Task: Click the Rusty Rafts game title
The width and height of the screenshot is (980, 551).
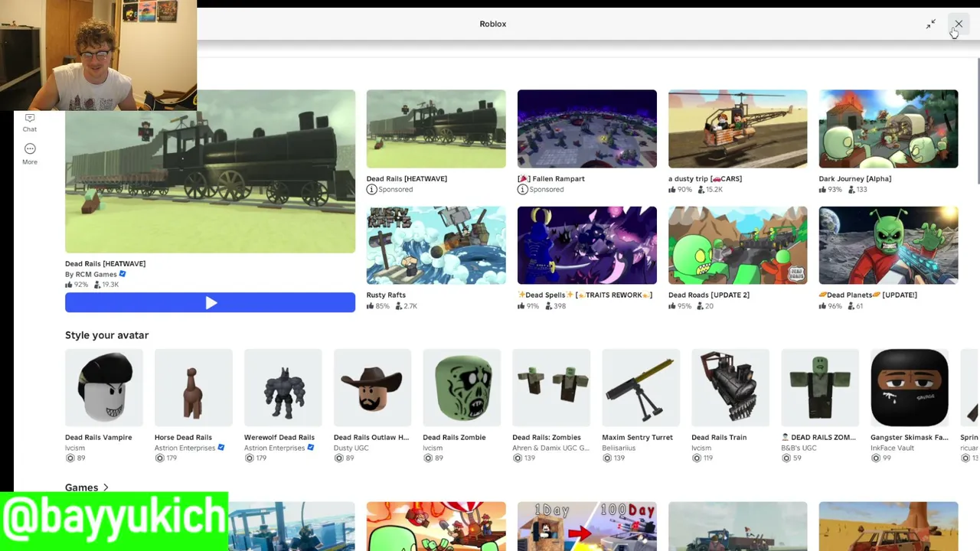Action: [x=386, y=295]
